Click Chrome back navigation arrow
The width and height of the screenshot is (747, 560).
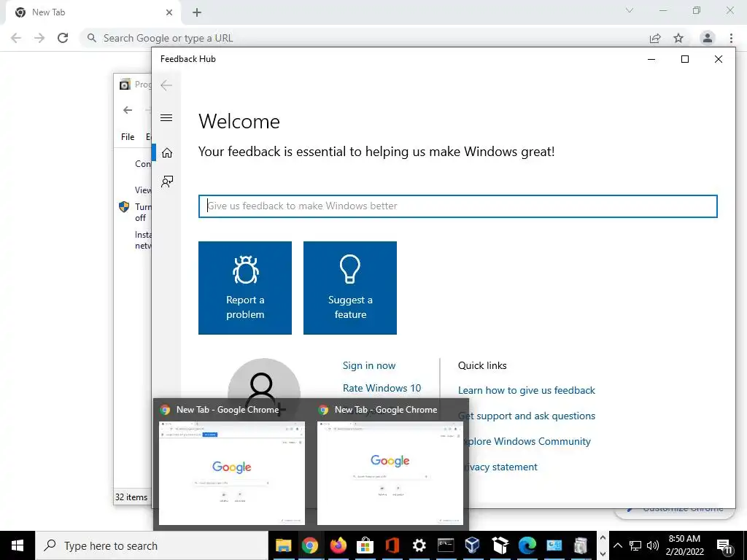pos(16,38)
